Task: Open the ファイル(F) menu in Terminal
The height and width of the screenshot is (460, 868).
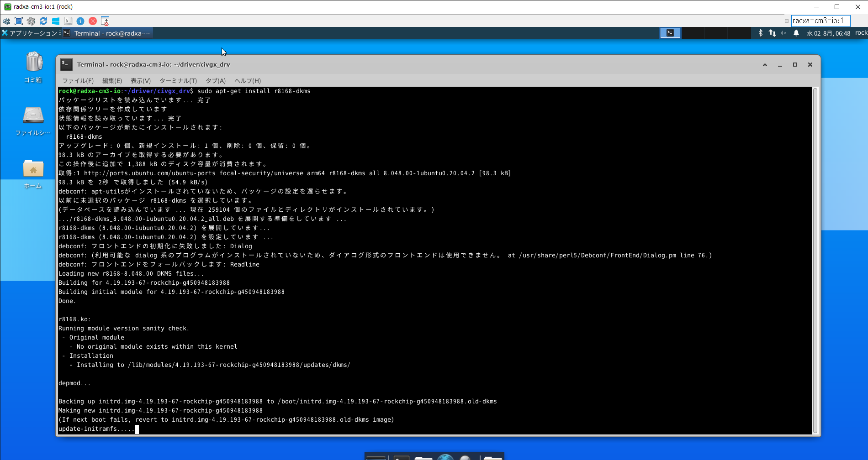Action: click(78, 81)
